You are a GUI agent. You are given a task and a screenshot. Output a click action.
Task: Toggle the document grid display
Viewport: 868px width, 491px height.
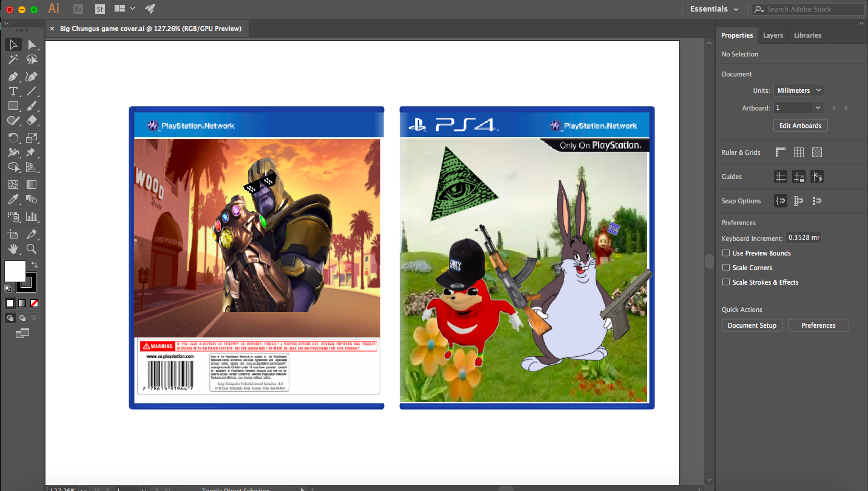tap(799, 152)
